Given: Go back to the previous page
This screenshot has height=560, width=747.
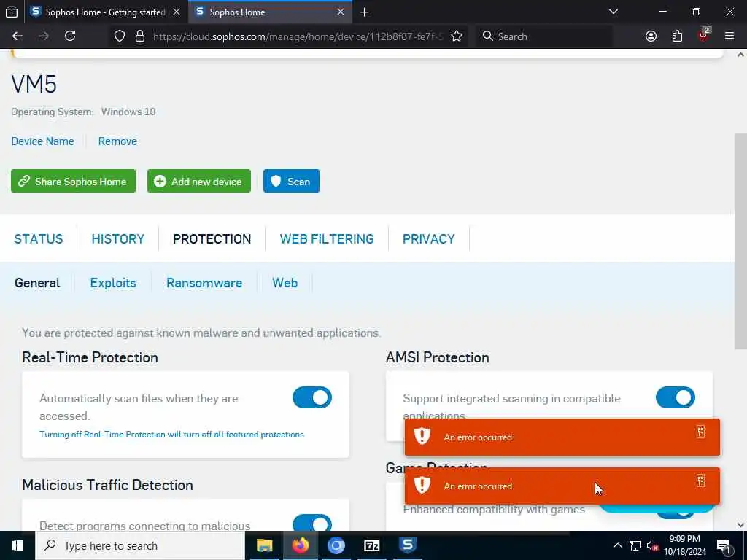Looking at the screenshot, I should click(x=18, y=36).
